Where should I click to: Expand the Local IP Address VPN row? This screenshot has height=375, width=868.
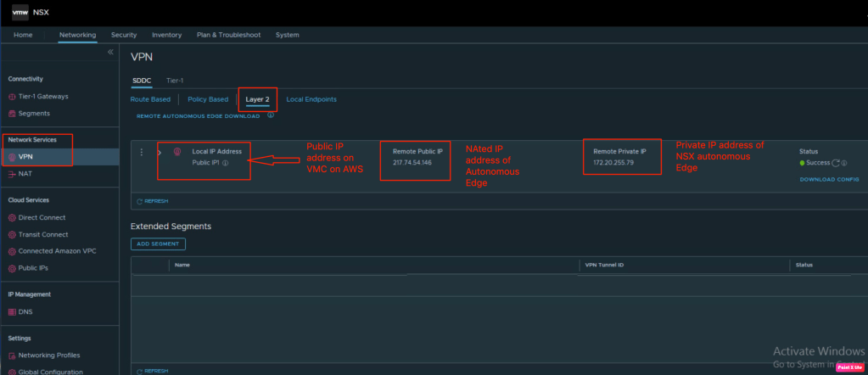coord(160,152)
